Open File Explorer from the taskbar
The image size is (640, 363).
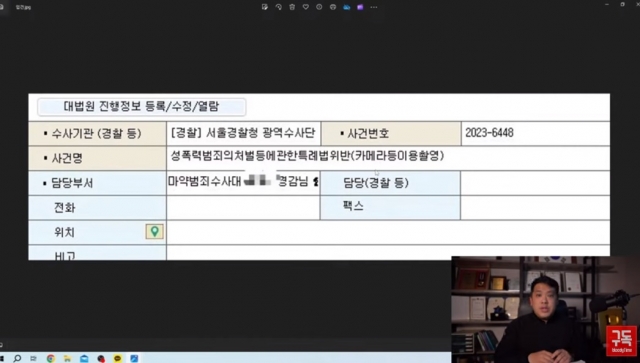pos(67,359)
